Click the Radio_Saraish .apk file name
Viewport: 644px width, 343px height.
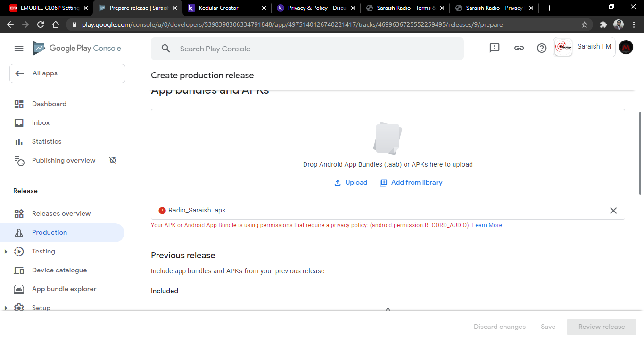[x=197, y=211]
